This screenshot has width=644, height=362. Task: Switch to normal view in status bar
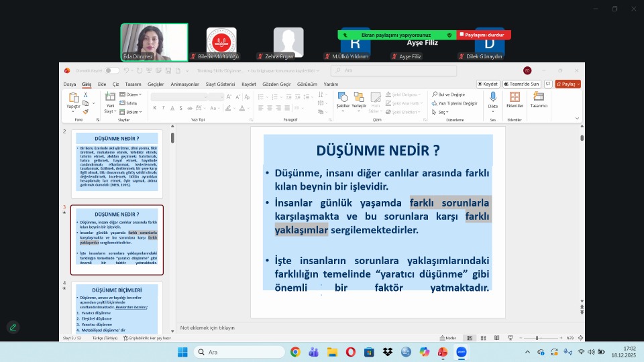click(x=470, y=338)
